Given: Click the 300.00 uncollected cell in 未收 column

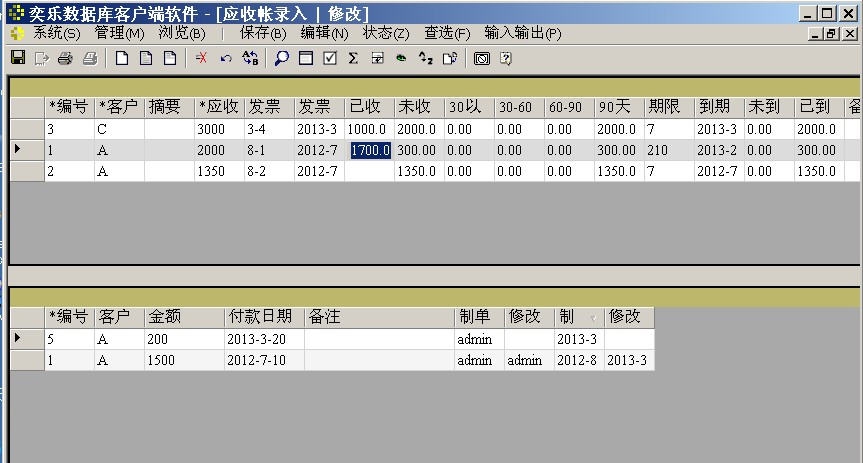Looking at the screenshot, I should [419, 150].
